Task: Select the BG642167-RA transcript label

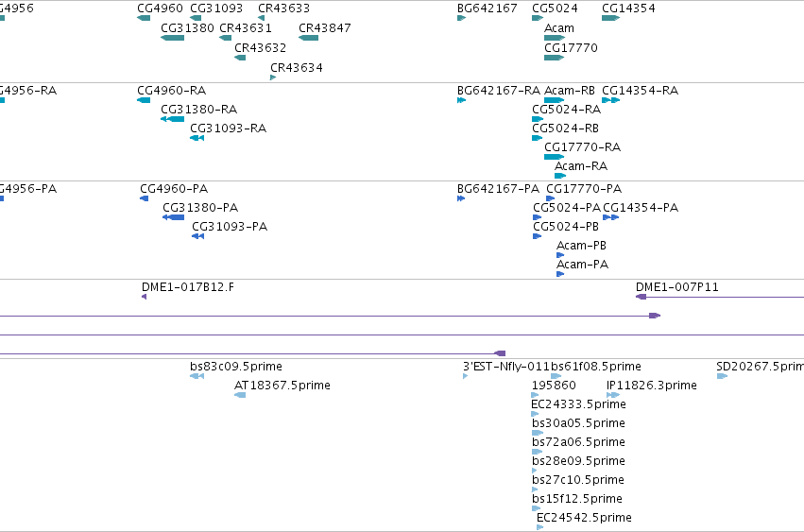Action: 499,91
